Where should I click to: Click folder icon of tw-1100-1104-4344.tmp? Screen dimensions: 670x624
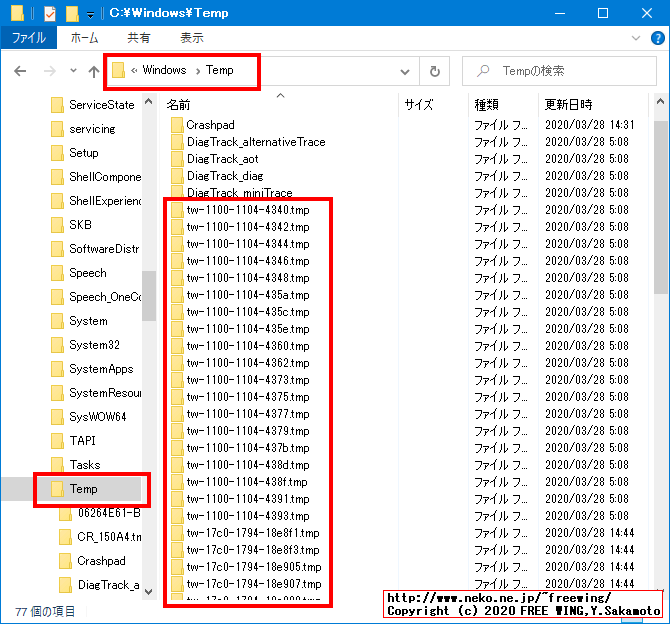[x=177, y=244]
